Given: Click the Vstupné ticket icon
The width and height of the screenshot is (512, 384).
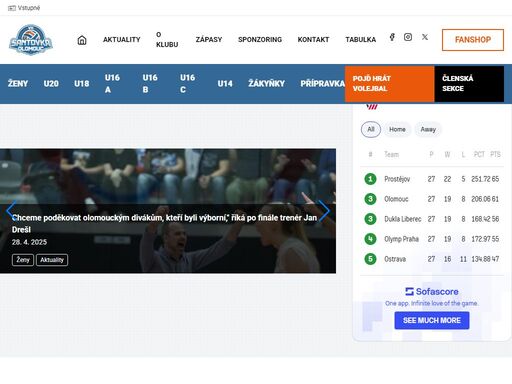Looking at the screenshot, I should pos(12,8).
